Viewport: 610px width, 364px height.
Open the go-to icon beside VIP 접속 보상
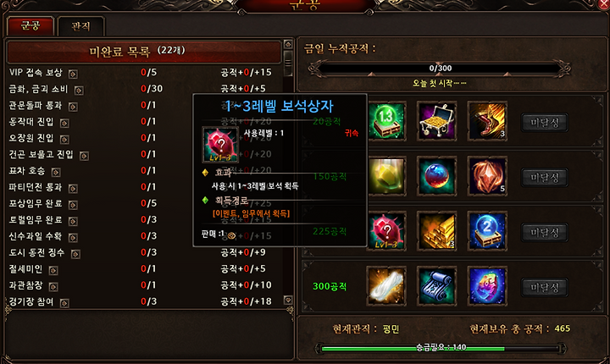73,74
